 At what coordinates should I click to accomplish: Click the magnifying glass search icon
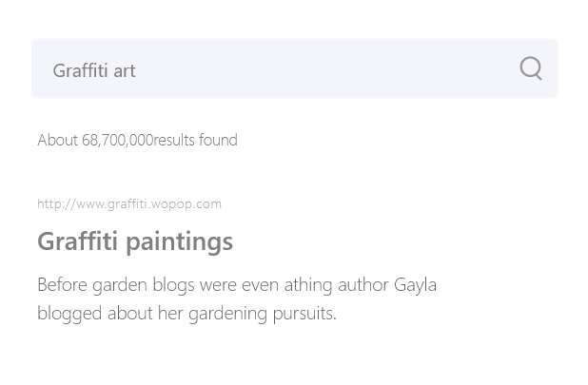pos(531,68)
